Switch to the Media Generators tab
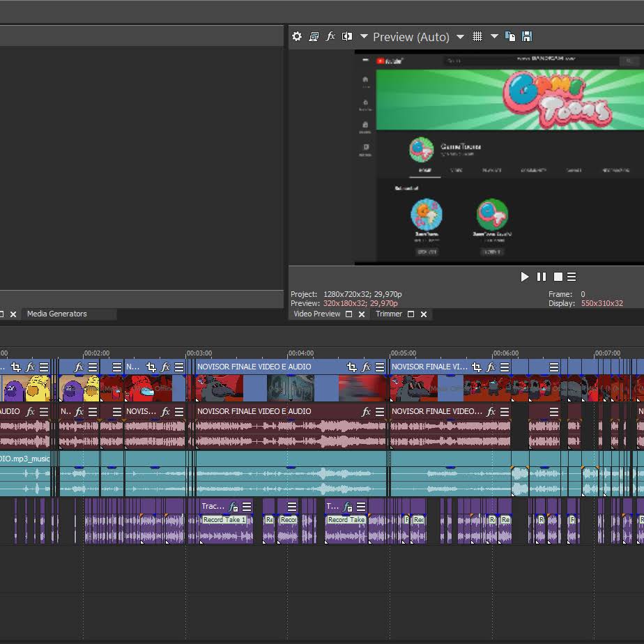Viewport: 644px width, 644px height. pos(57,314)
